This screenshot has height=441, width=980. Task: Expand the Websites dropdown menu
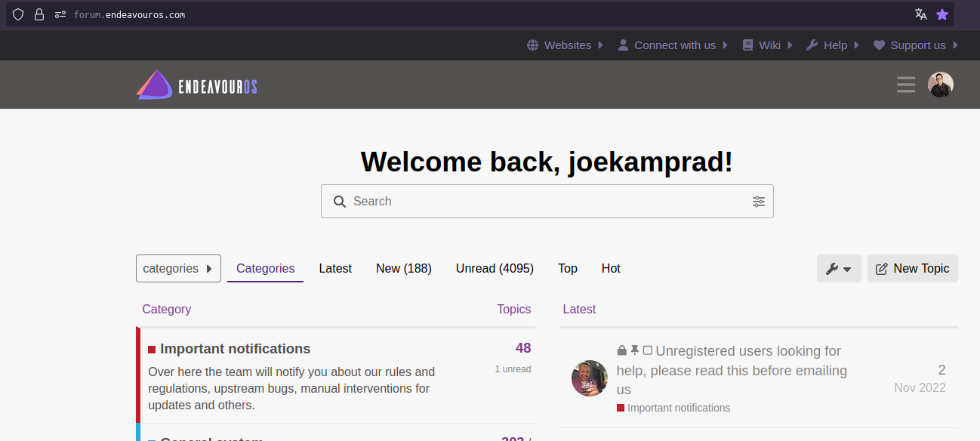coord(566,45)
